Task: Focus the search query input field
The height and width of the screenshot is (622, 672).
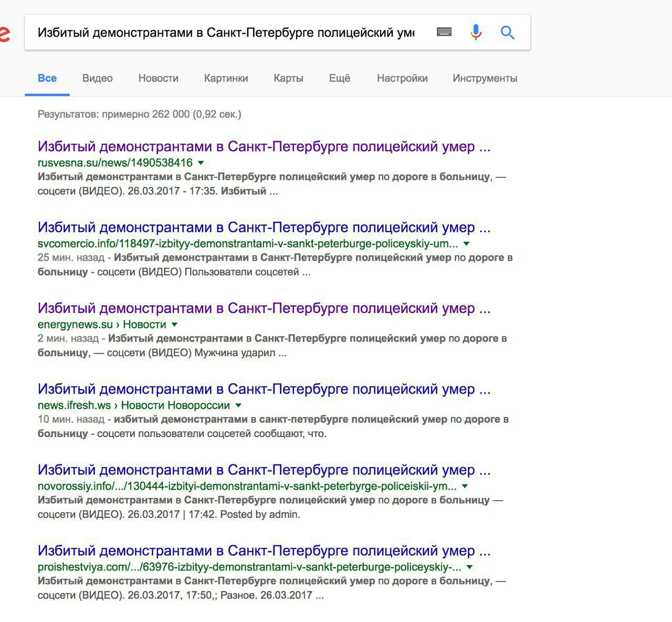Action: click(x=226, y=33)
